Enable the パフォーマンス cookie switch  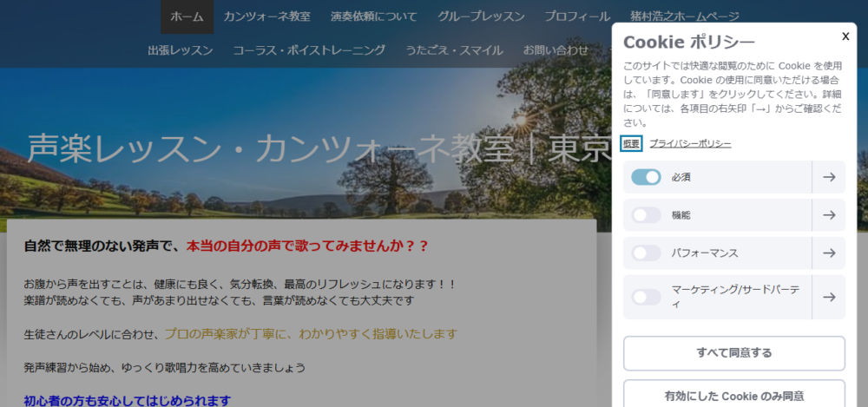646,253
